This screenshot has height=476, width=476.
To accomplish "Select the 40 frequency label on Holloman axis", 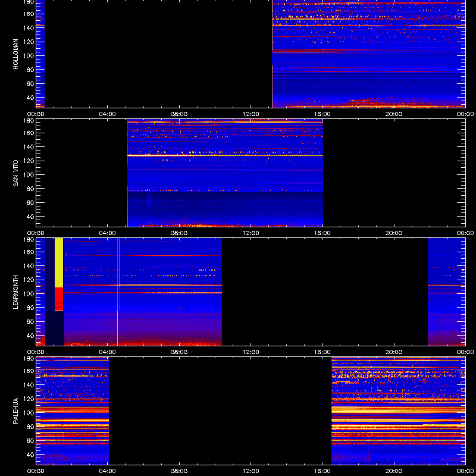I will click(32, 98).
